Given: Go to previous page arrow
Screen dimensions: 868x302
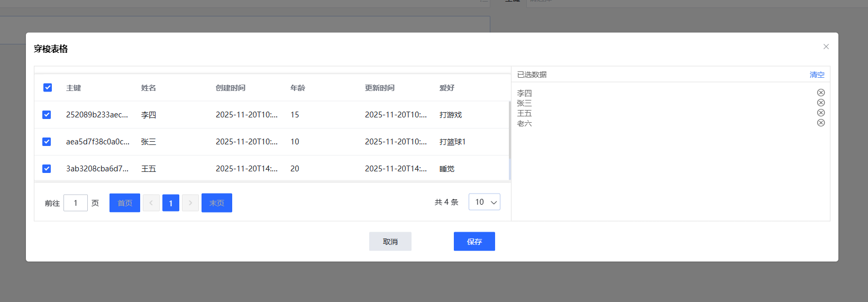Looking at the screenshot, I should click(x=151, y=203).
